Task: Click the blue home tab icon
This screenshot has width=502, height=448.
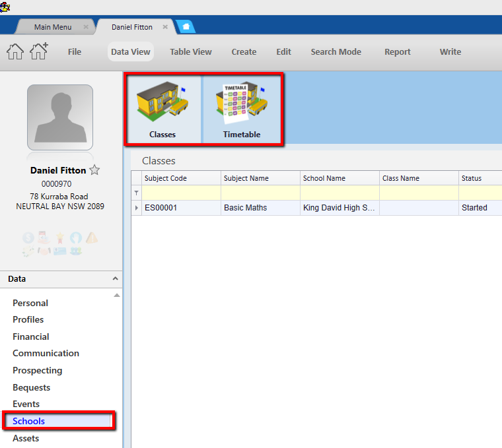Action: (186, 27)
